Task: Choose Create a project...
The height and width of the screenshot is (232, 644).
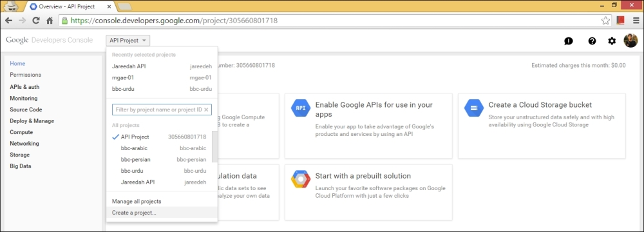Action: point(162,213)
